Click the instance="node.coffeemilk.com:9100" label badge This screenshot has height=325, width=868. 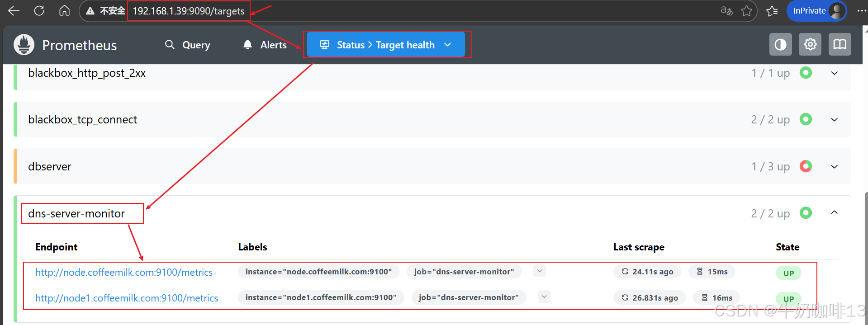point(319,272)
